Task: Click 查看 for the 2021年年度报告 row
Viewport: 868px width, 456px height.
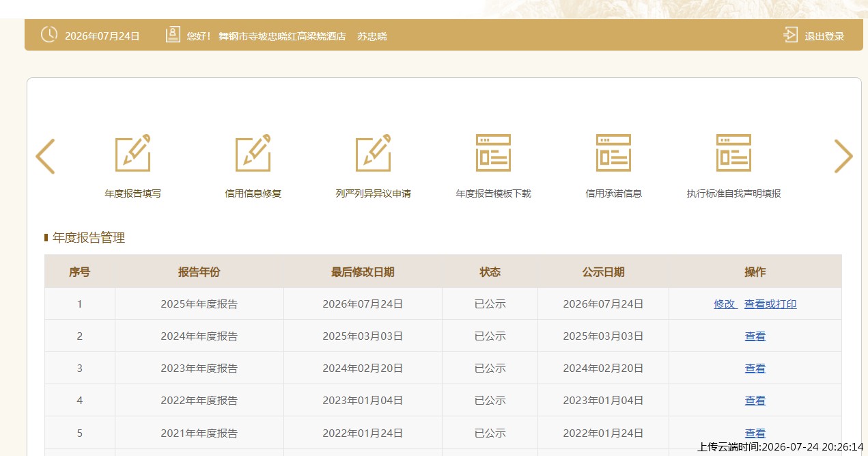Action: [755, 433]
